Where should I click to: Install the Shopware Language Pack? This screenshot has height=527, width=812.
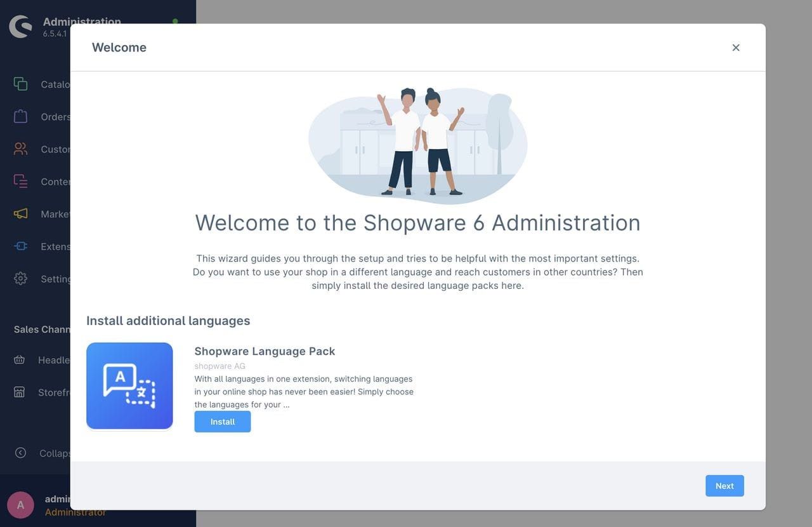[x=222, y=422]
